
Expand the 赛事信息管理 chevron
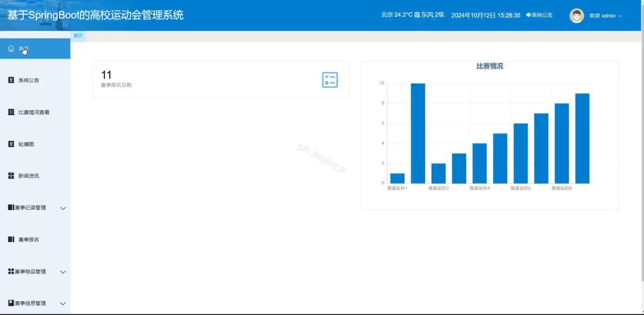coord(63,304)
